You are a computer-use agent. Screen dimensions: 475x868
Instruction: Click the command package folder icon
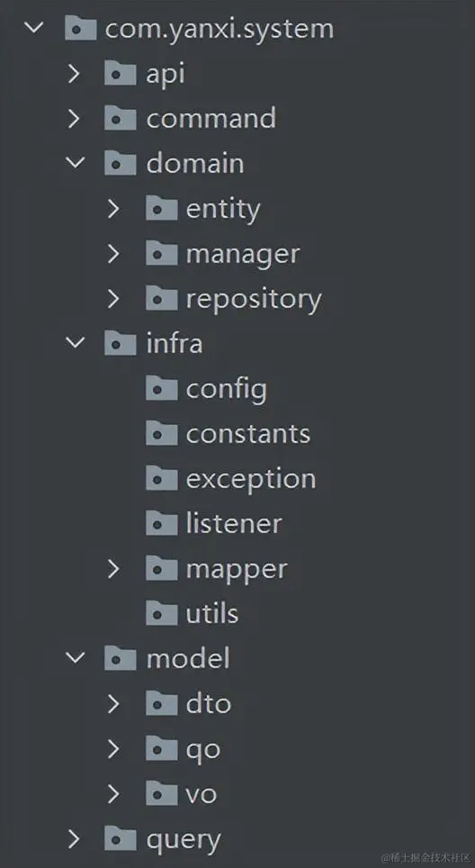point(120,119)
